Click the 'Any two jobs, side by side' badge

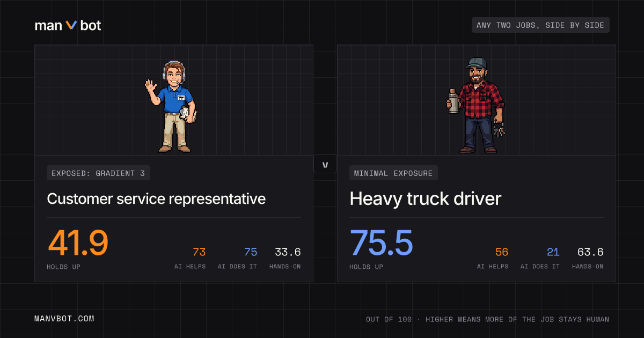coord(540,25)
